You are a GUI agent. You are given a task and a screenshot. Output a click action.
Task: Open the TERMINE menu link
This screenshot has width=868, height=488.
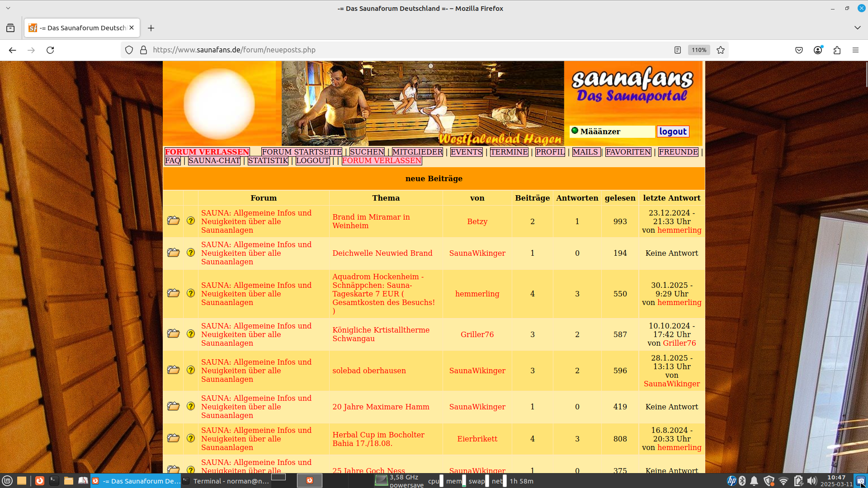pos(509,152)
